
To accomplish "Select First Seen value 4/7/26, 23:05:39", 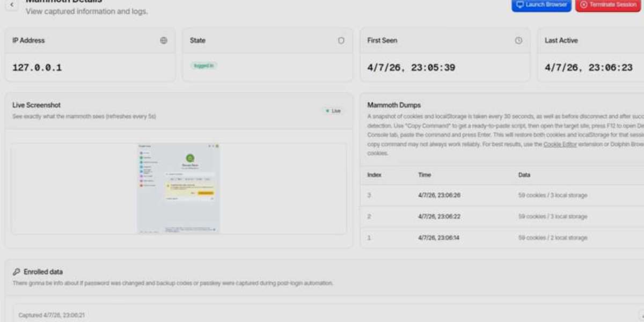I will (411, 68).
